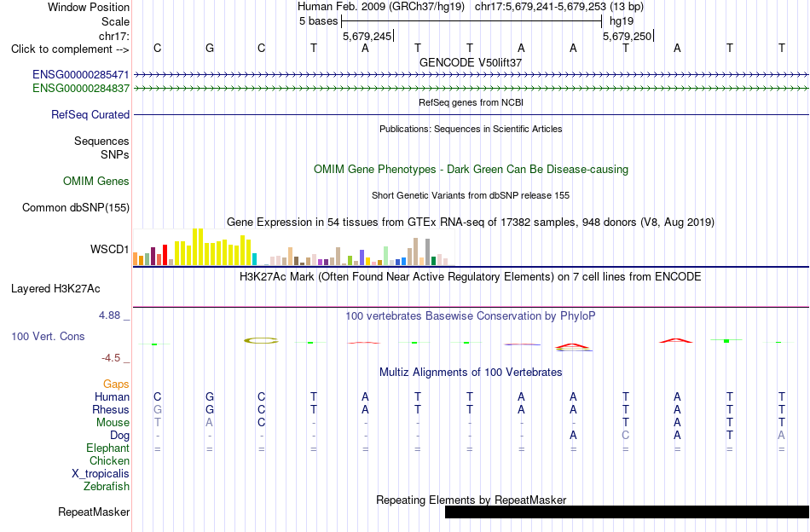Open the OMIM Genes track label

coord(96,182)
